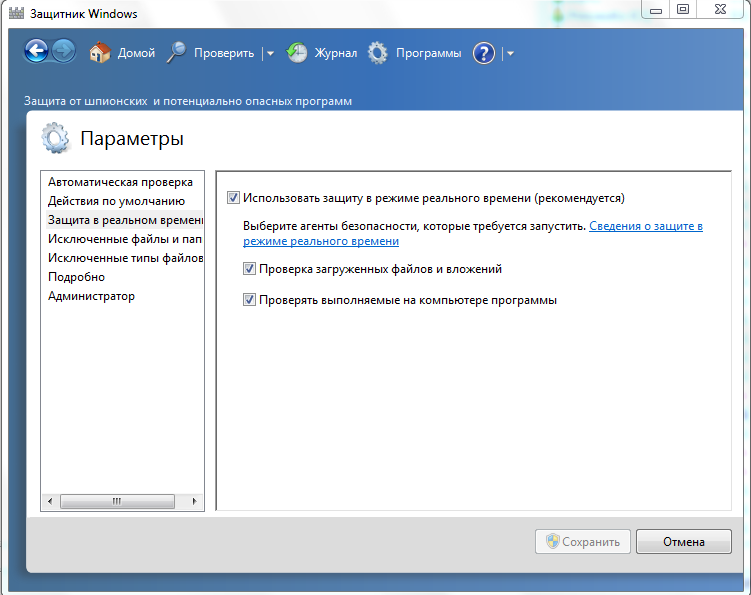This screenshot has width=751, height=595.
Task: Click the list scrollbar right arrow
Action: pyautogui.click(x=194, y=502)
